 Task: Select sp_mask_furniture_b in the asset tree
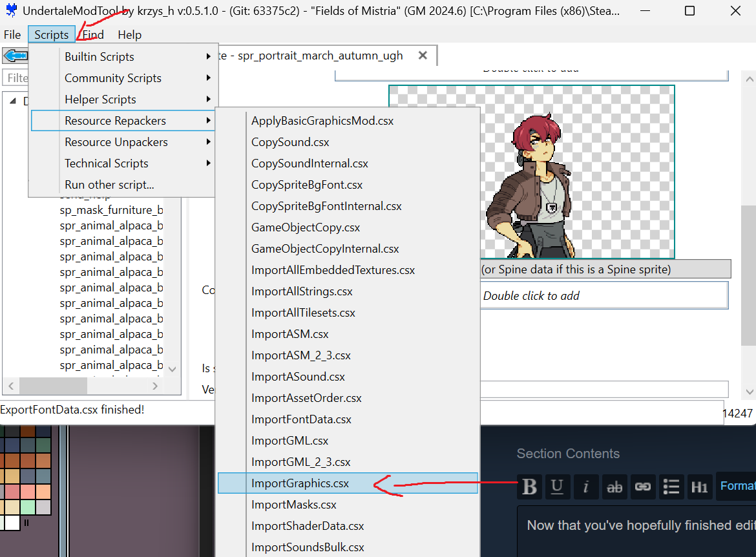(111, 210)
